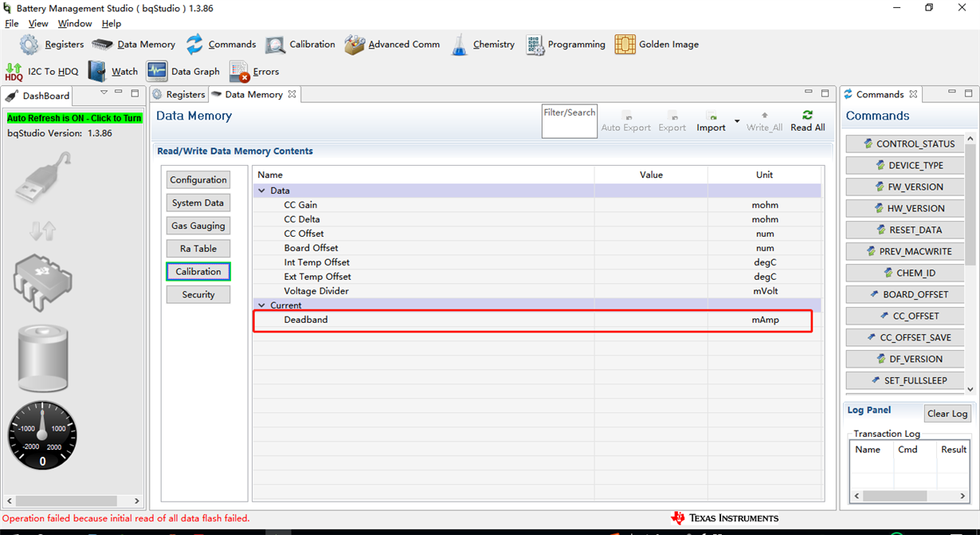Send the SET_FULLSLEEP command

[904, 381]
